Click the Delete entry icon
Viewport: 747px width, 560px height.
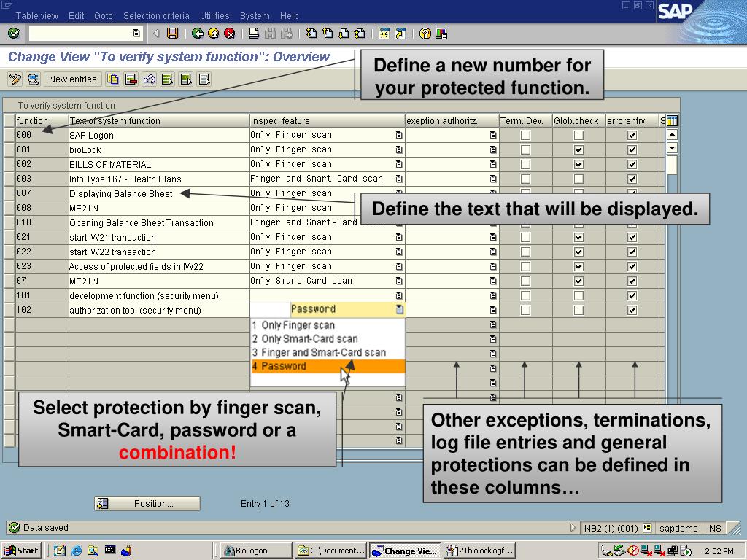point(131,79)
